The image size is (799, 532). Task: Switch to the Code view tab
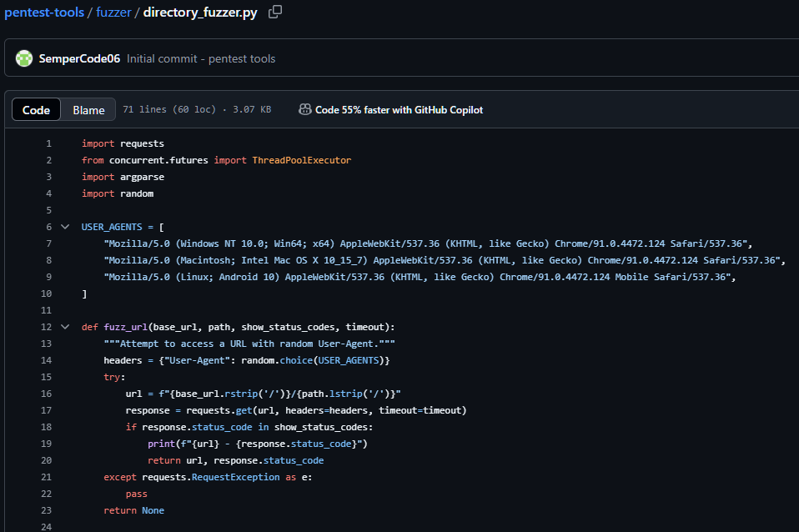tap(36, 109)
